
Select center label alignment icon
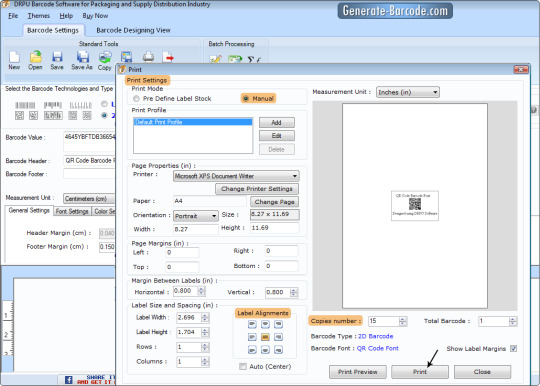tap(265, 337)
